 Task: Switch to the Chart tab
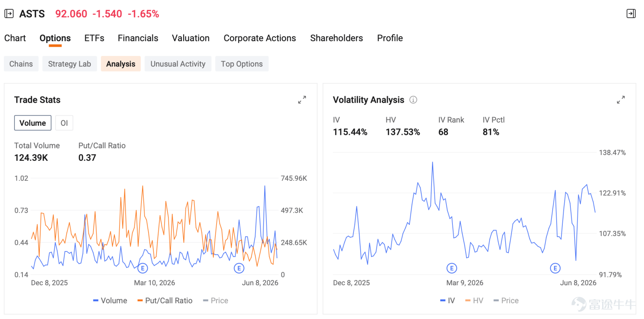tap(15, 38)
